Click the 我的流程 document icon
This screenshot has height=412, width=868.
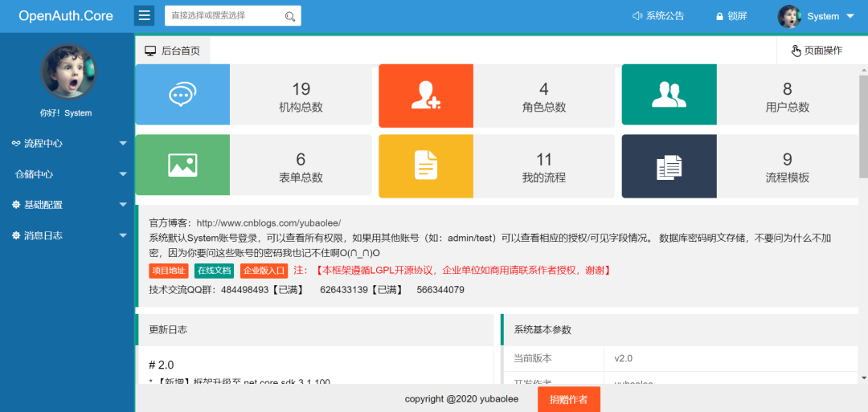click(426, 165)
